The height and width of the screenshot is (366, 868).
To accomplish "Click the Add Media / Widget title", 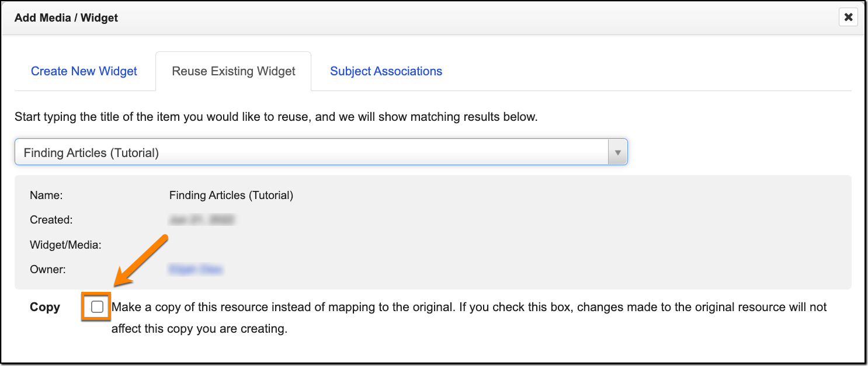I will click(66, 18).
